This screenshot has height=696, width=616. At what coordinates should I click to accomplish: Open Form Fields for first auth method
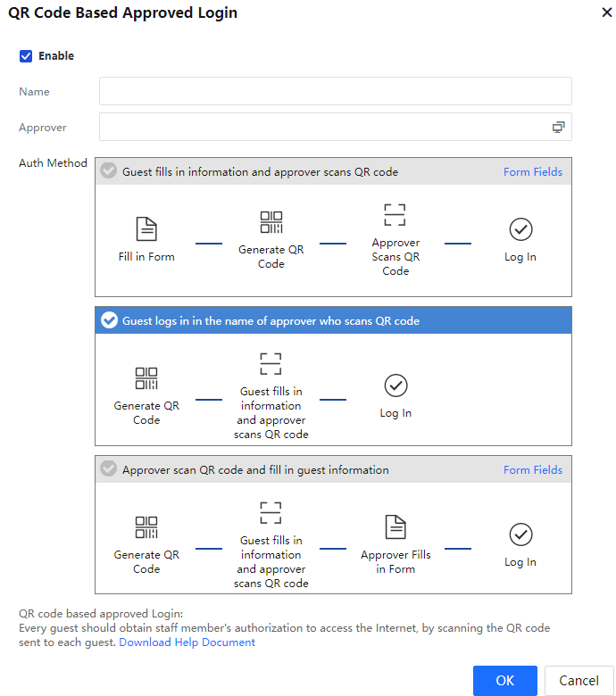[532, 171]
